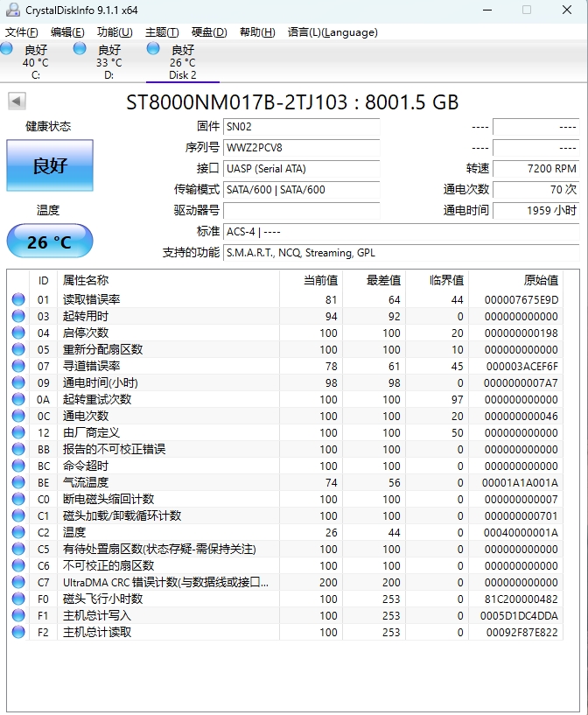
Task: Click the ID column header
Action: (x=43, y=280)
